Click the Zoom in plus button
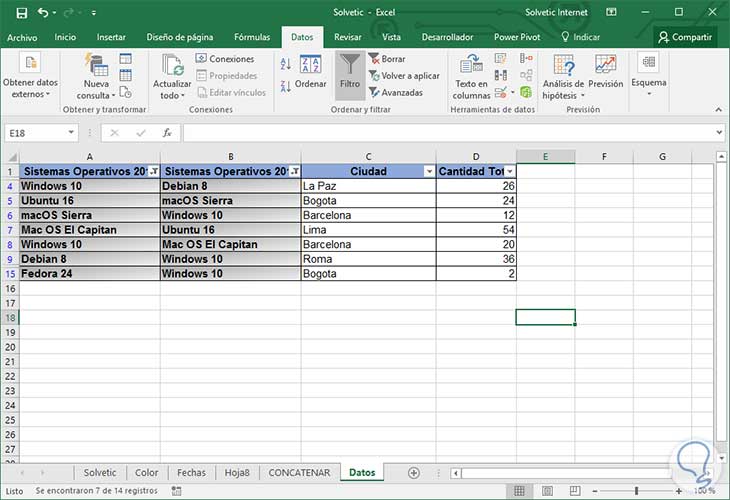 [x=679, y=491]
